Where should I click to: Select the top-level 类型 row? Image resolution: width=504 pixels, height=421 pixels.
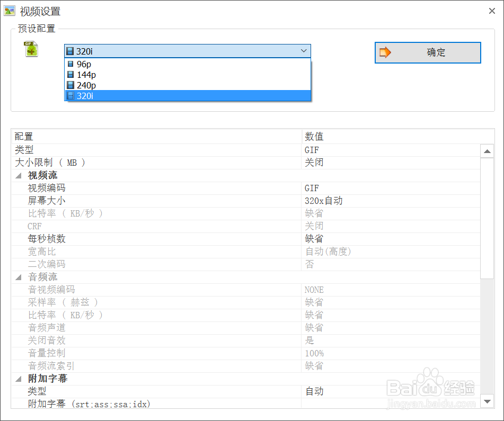[x=246, y=150]
